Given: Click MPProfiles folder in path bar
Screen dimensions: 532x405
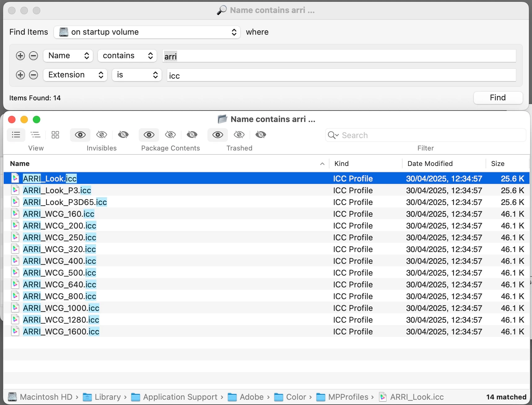Looking at the screenshot, I should (342, 397).
